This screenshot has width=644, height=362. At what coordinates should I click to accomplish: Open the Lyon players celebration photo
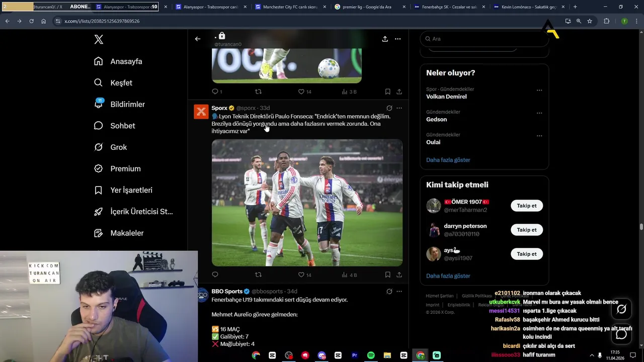click(307, 203)
